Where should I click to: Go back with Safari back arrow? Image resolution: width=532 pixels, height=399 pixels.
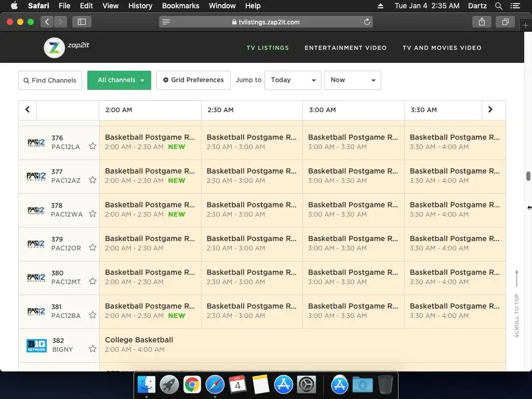click(x=47, y=22)
